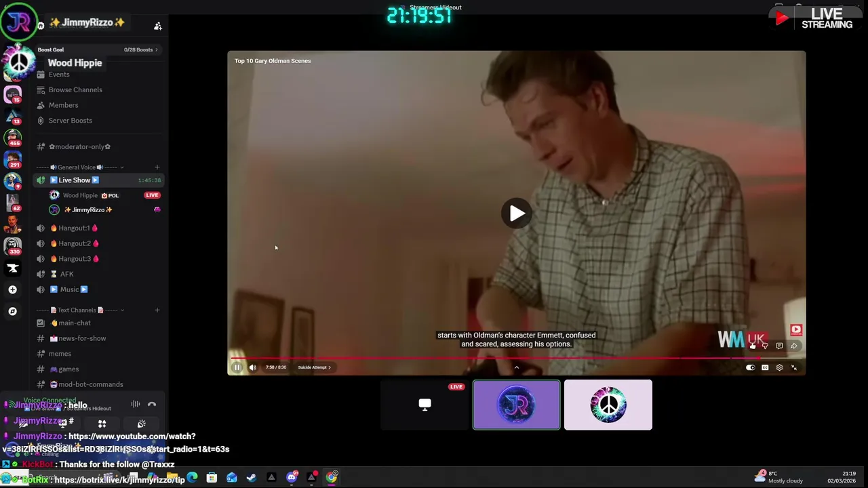Toggle closed captions (CC) on the video
The height and width of the screenshot is (488, 868).
point(765,367)
